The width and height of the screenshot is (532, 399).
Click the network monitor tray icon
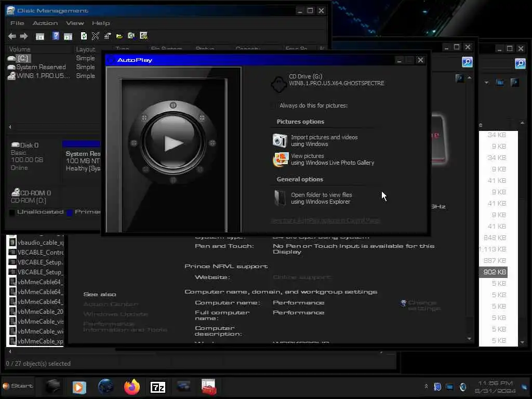(450, 387)
